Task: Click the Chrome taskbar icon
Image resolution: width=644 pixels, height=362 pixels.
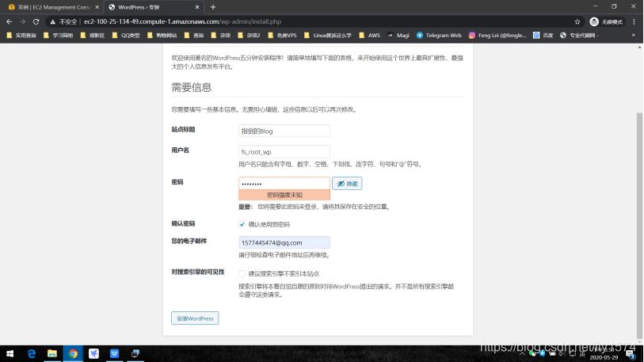Action: point(73,353)
